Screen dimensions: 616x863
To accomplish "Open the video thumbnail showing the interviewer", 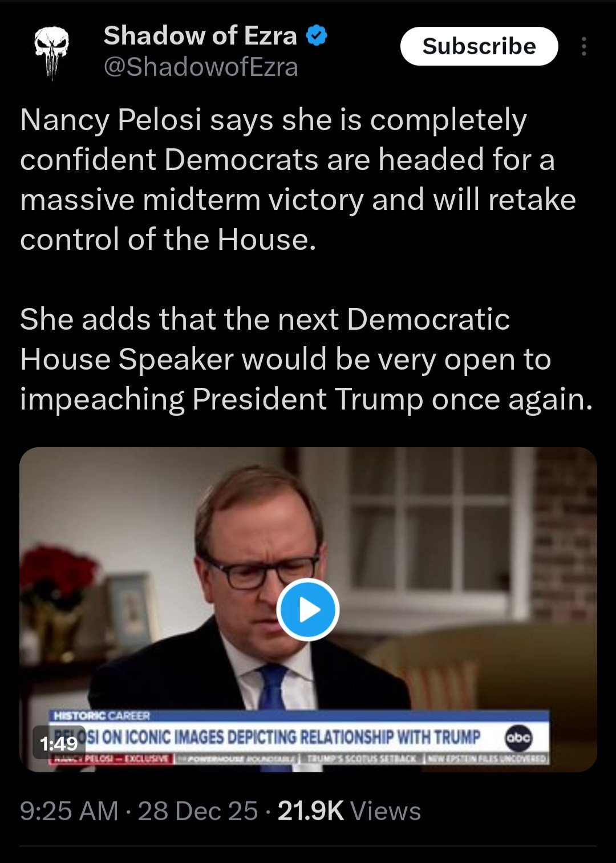I will point(308,609).
